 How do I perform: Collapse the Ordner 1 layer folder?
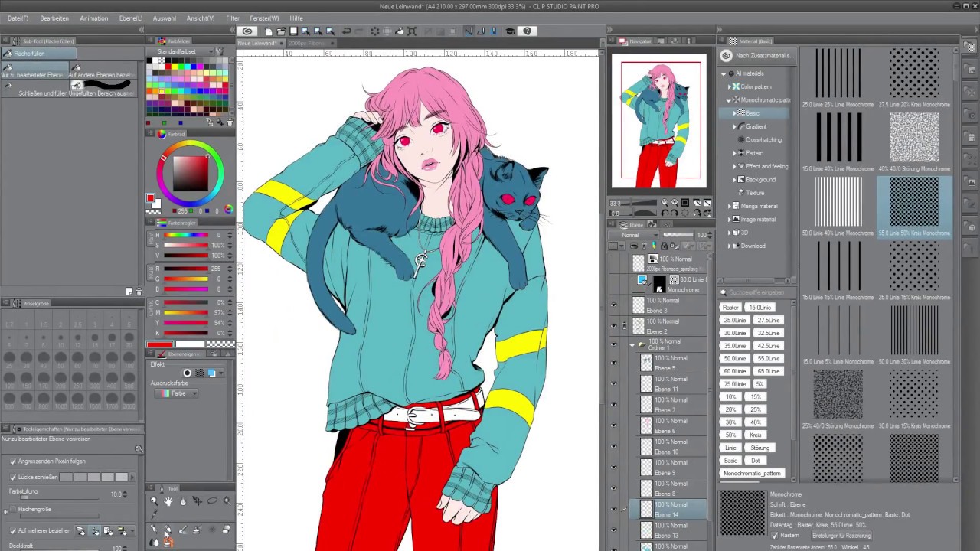coord(632,345)
